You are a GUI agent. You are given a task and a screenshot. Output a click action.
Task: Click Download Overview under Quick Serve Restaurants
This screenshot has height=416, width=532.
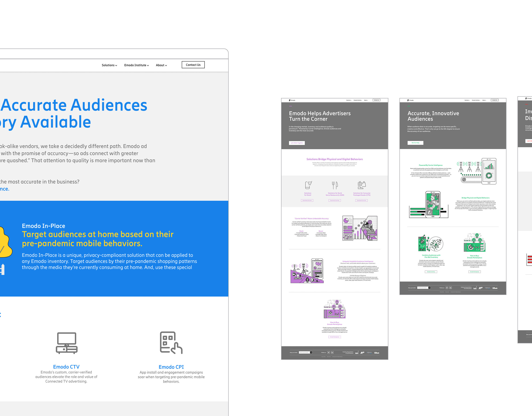335,200
